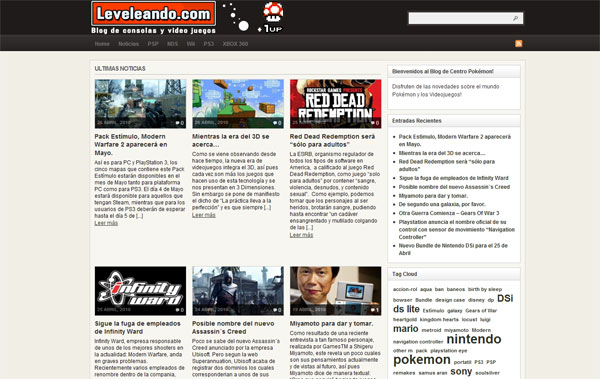Select the mario tag in Tag Cloud
The image size is (600, 379).
[406, 329]
